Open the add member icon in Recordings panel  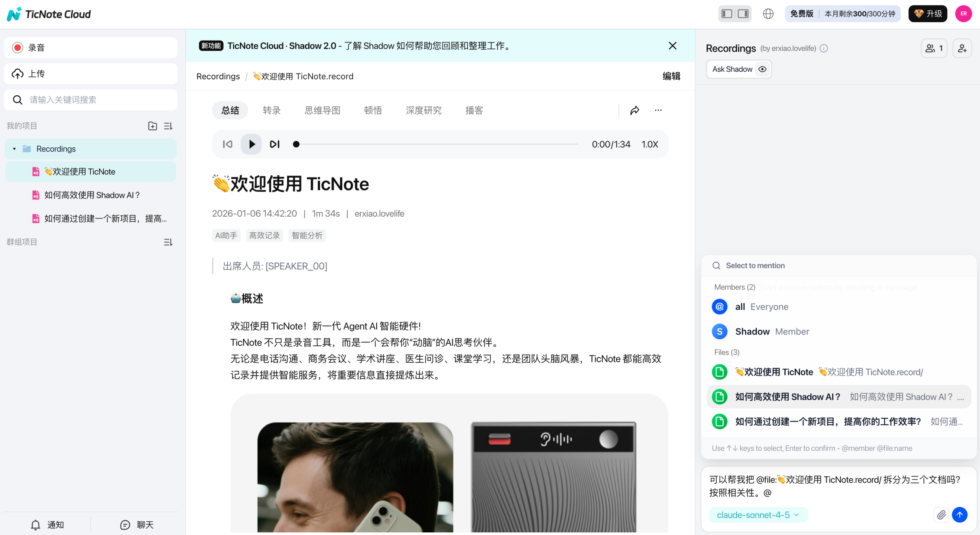pos(962,48)
